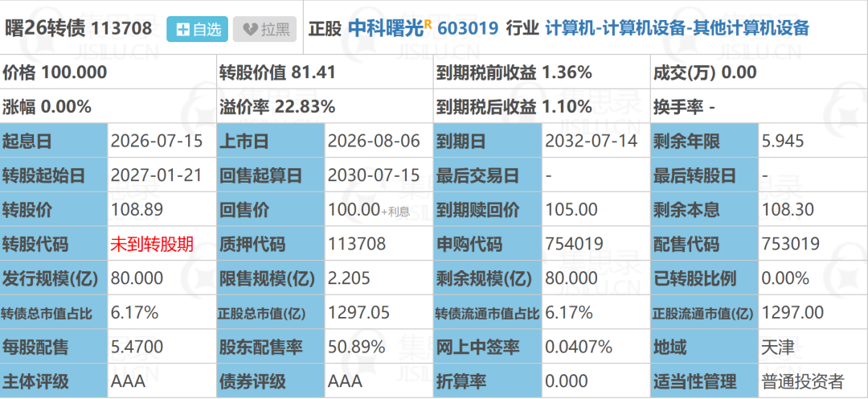The image size is (868, 399).
Task: Click the 转债总市值占比 label cell
Action: pyautogui.click(x=54, y=313)
